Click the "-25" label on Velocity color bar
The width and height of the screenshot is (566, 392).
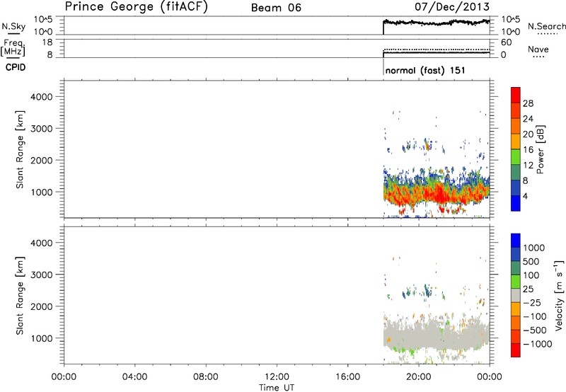(x=532, y=303)
